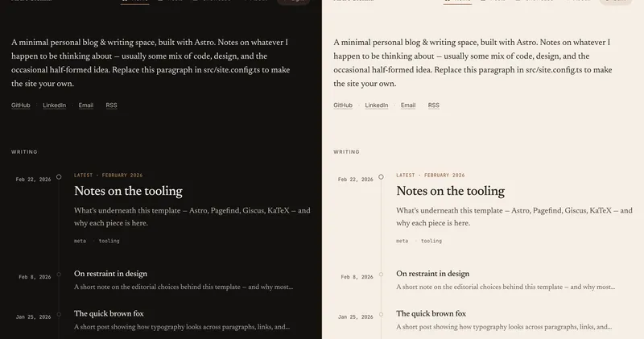Image resolution: width=644 pixels, height=339 pixels.
Task: Open 'The quick brown fox' in light panel
Action: coord(431,313)
